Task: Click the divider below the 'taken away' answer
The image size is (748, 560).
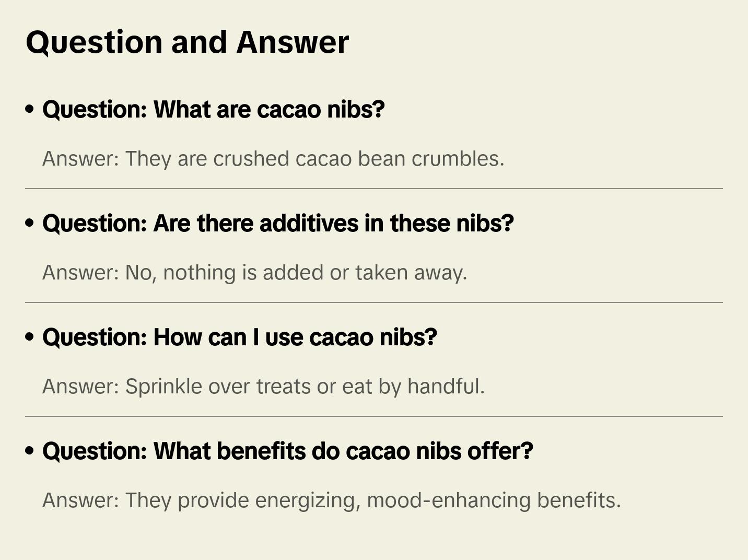Action: coord(374,302)
